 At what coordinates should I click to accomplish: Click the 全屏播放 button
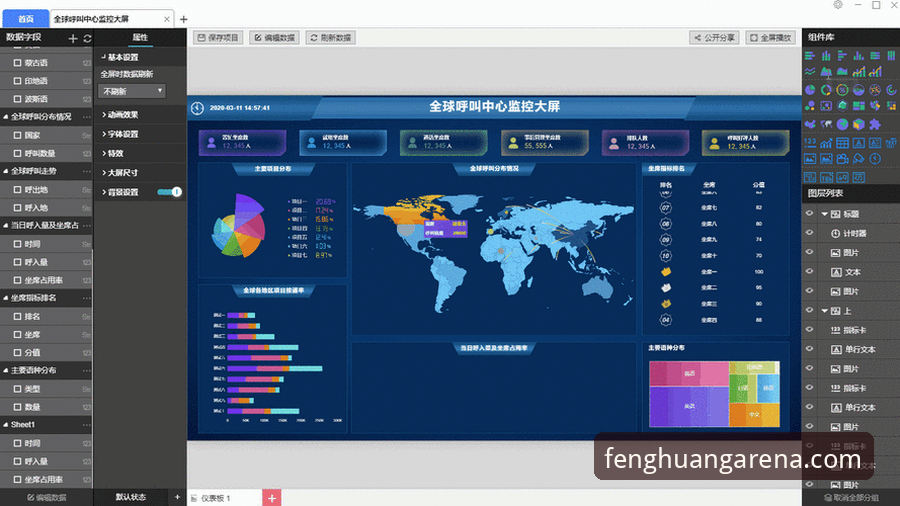770,38
